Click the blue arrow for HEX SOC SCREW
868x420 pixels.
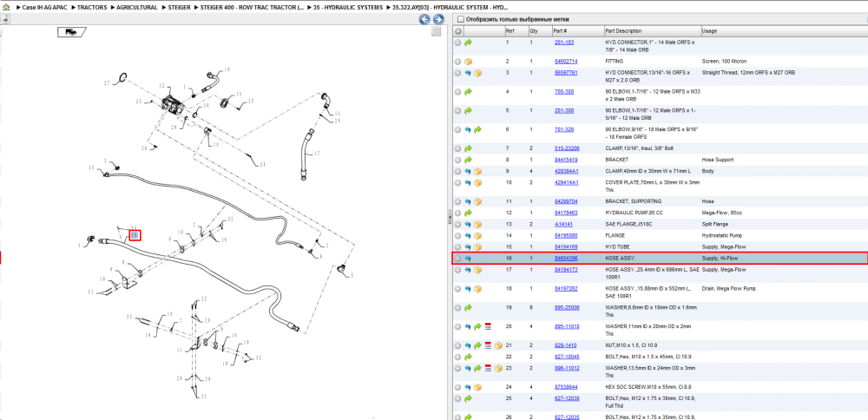468,387
